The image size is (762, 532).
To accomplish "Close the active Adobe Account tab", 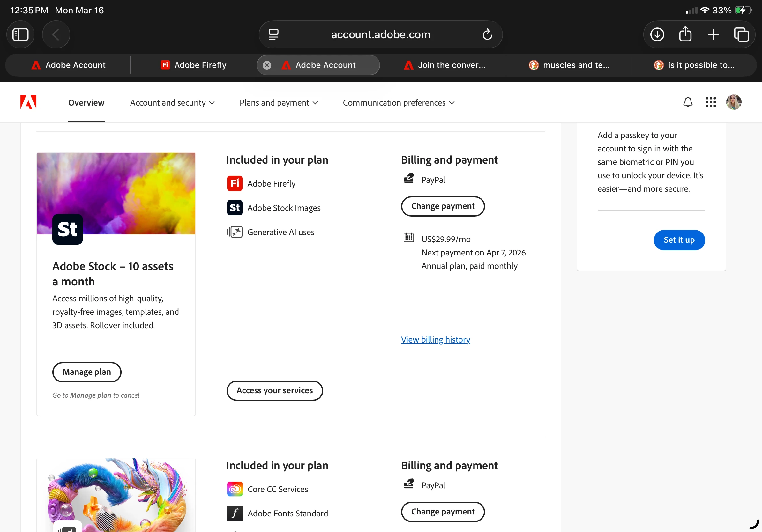I will (x=267, y=65).
